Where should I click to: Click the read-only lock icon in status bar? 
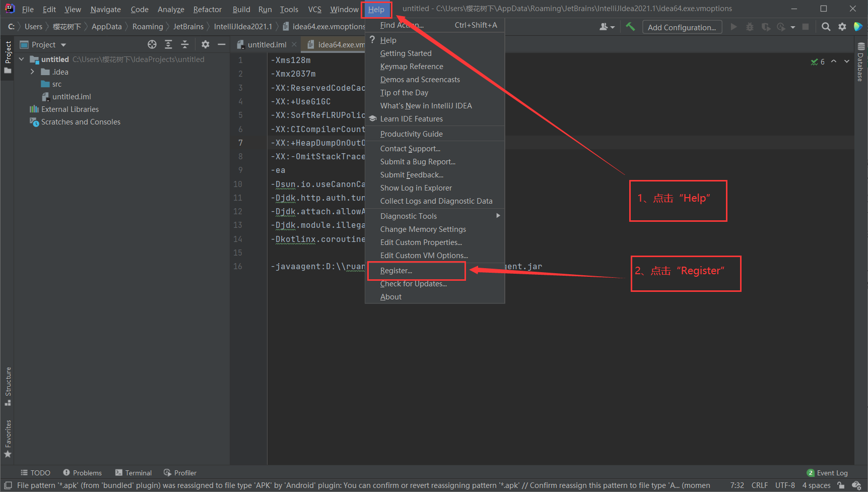coord(841,485)
